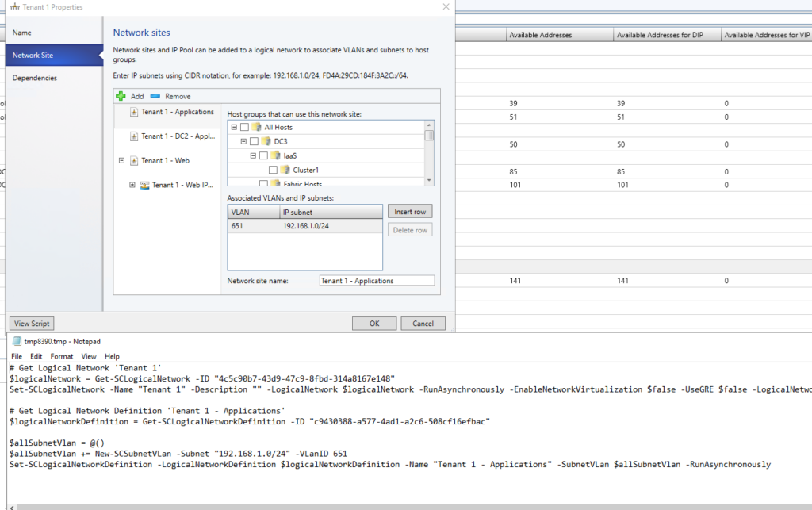Open Notepad's Help menu
812x510 pixels.
112,356
